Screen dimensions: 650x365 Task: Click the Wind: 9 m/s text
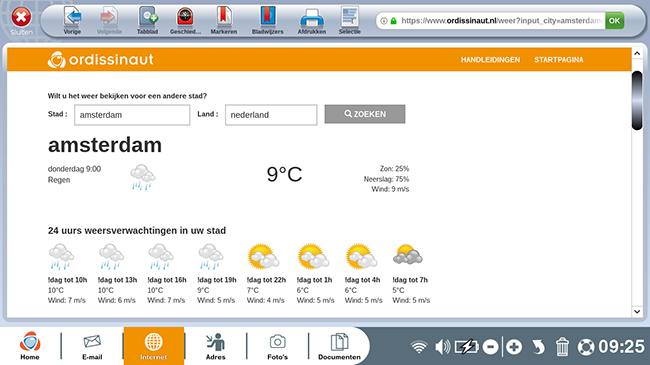(390, 189)
